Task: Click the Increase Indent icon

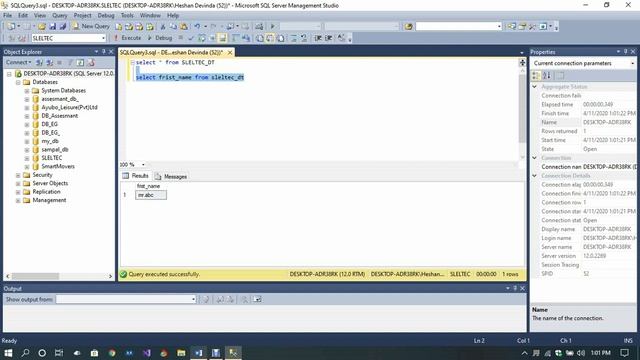Action: tap(328, 38)
